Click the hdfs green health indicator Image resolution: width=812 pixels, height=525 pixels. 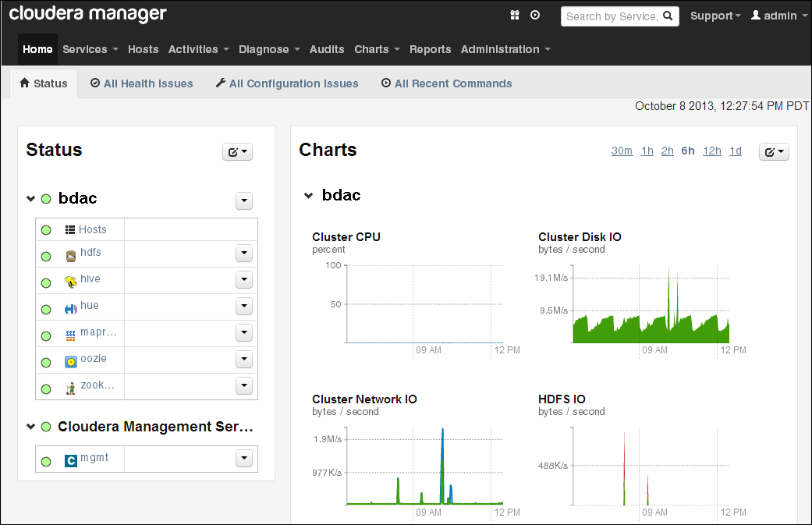(46, 257)
